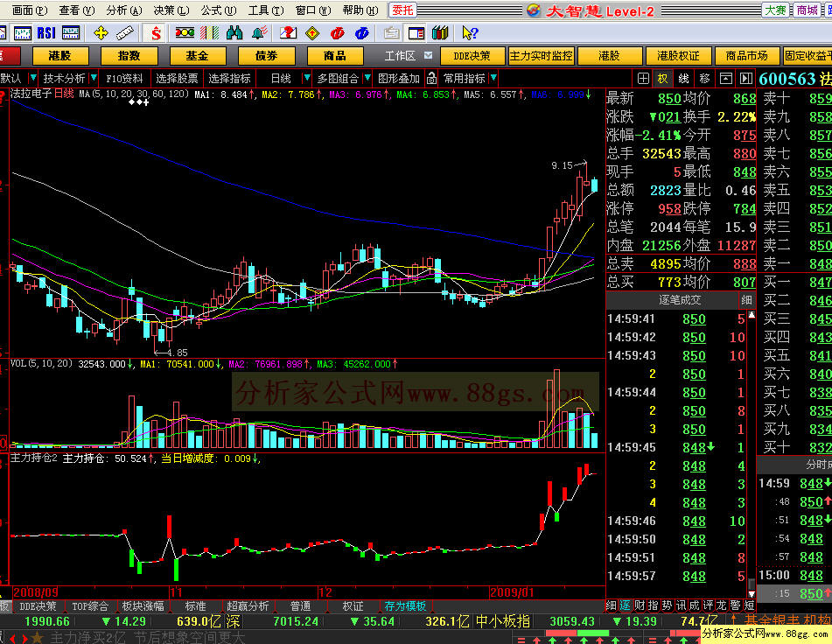
Task: Click the 2009/01 timeline label
Action: point(512,592)
